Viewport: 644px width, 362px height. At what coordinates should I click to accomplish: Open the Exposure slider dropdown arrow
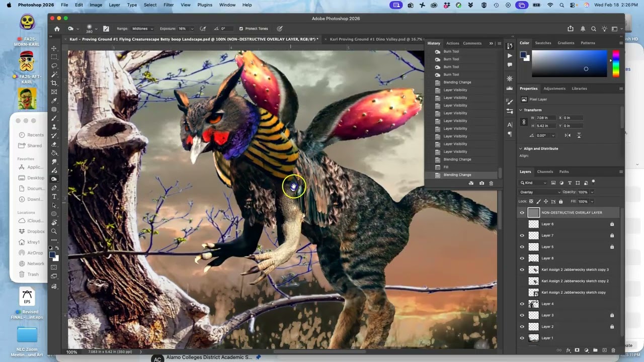[x=192, y=29]
